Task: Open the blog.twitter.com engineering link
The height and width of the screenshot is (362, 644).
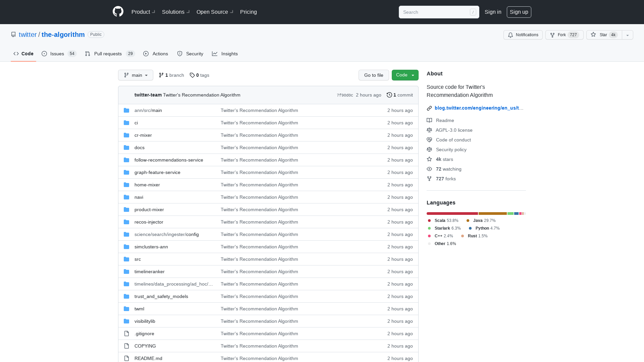Action: click(x=479, y=108)
